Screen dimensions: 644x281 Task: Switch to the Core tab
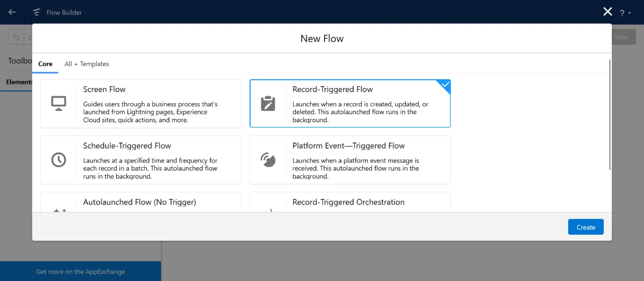point(45,64)
